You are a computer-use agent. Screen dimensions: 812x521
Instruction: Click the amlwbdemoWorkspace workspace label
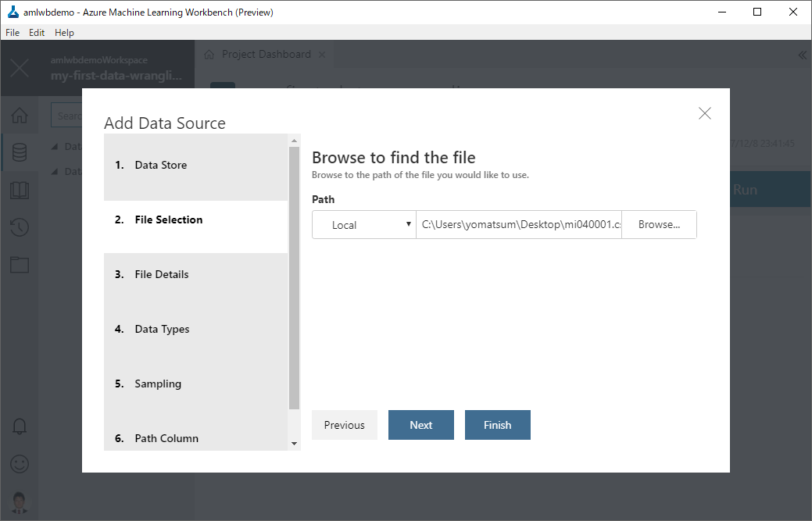(99, 60)
